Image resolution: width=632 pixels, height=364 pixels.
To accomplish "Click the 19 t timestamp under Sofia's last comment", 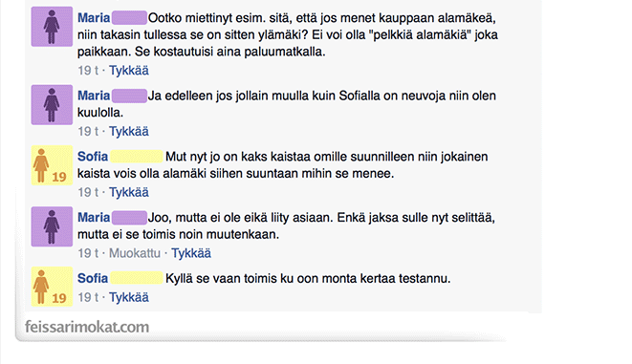I will tap(88, 297).
